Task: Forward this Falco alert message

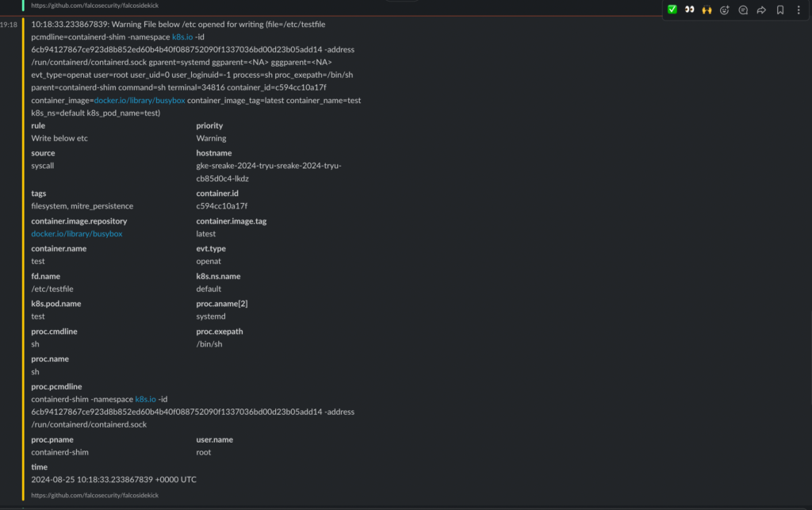Action: (761, 10)
